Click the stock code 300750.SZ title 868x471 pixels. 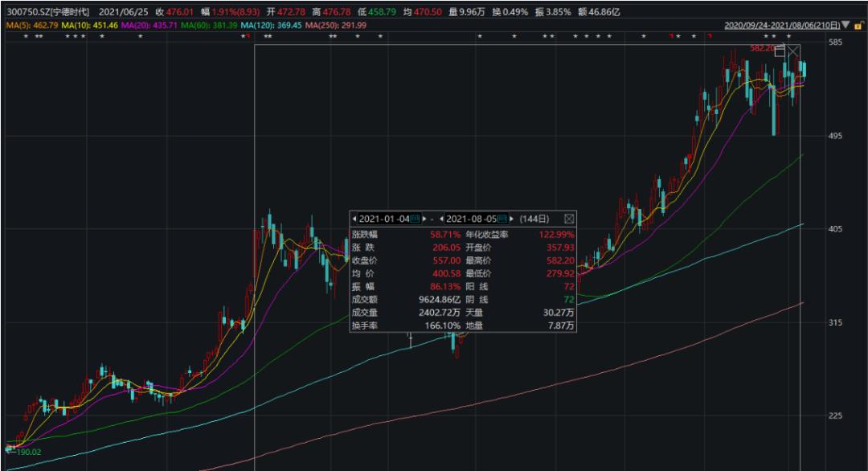(x=48, y=11)
